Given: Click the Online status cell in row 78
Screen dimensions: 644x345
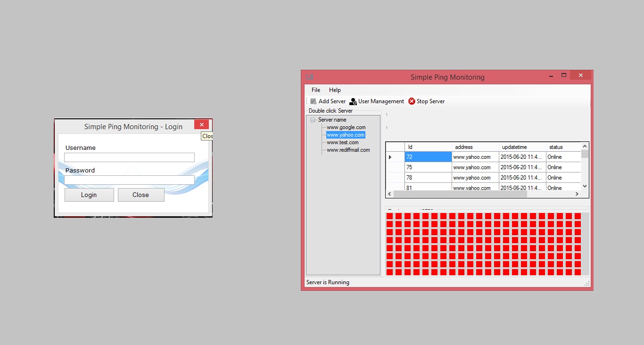Looking at the screenshot, I should coord(563,178).
